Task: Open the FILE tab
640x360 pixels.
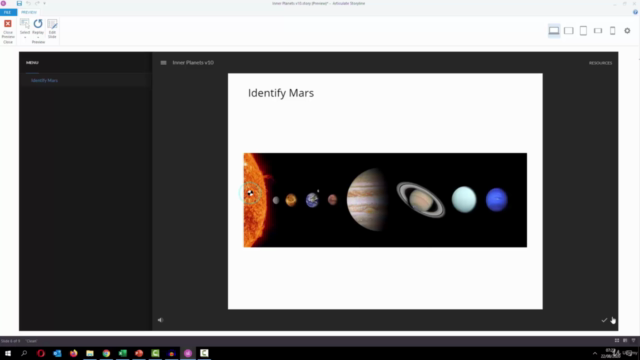Action: (x=8, y=12)
